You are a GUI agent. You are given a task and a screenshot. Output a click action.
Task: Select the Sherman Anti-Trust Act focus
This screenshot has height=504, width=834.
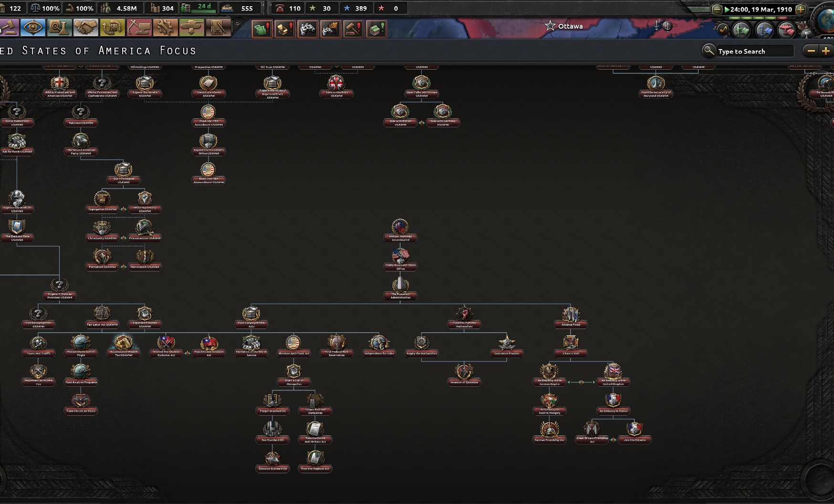[293, 346]
